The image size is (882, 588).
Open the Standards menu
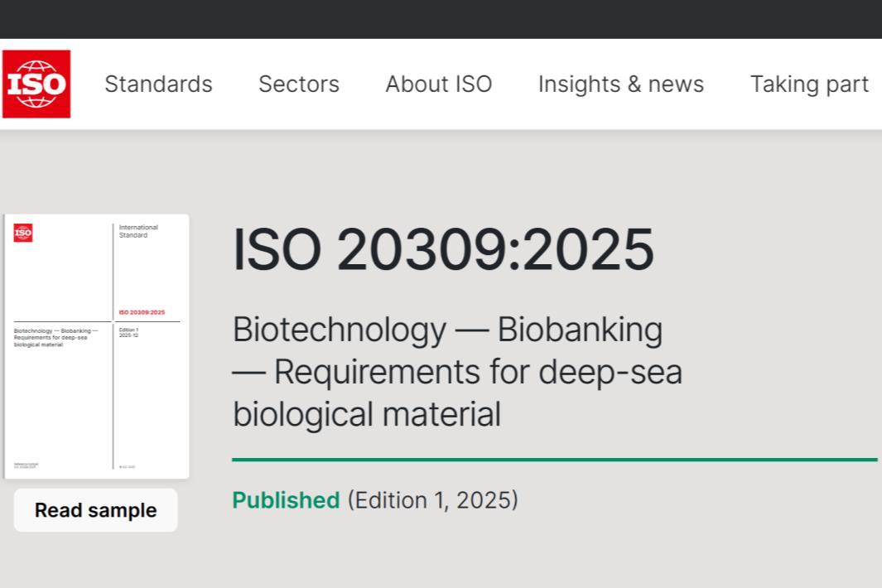pos(158,84)
